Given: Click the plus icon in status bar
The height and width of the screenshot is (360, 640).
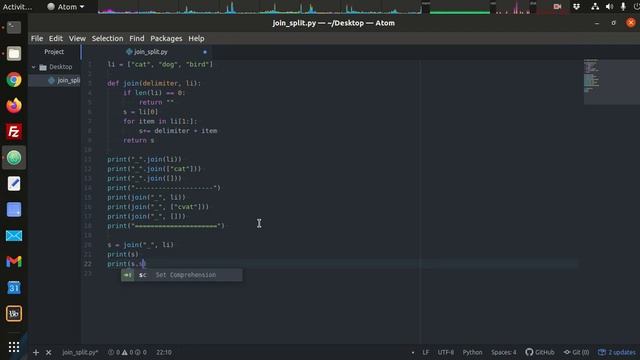Looking at the screenshot, I should coord(36,352).
